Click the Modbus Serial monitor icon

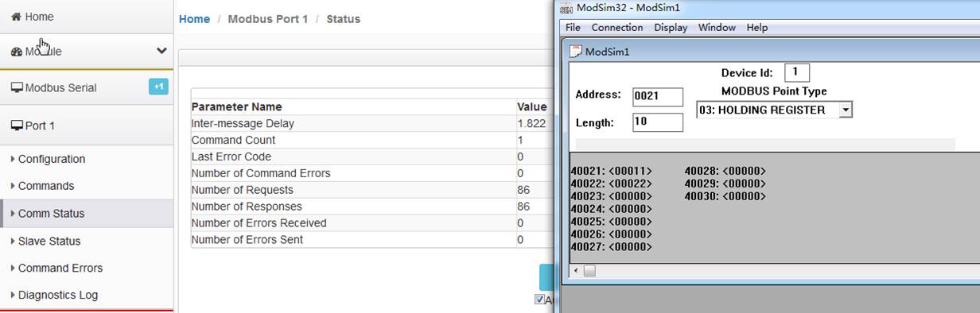point(17,88)
